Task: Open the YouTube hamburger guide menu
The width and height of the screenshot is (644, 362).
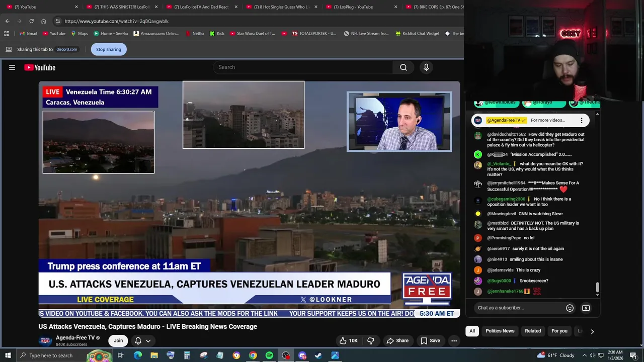Action: 12,67
